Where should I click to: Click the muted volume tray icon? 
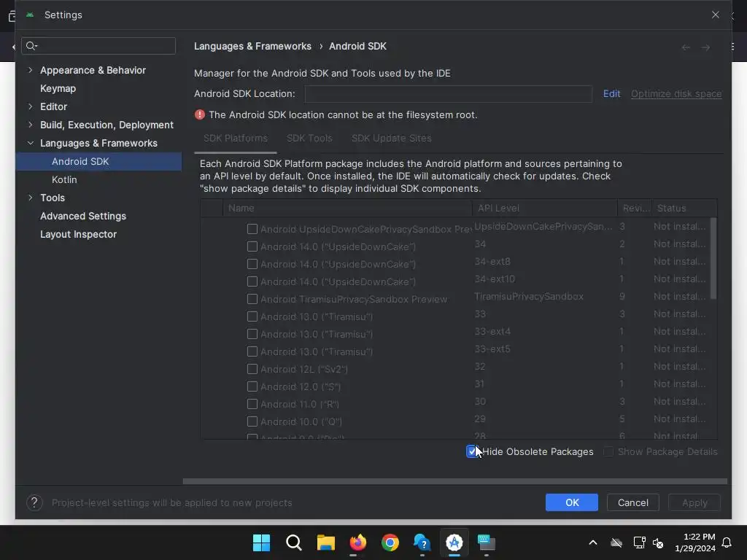658,542
